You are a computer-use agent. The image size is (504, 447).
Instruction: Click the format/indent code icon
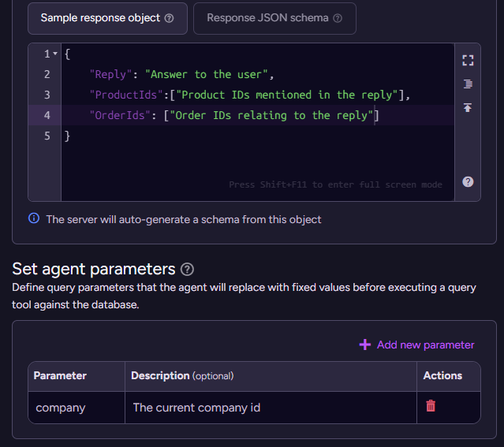[x=468, y=84]
